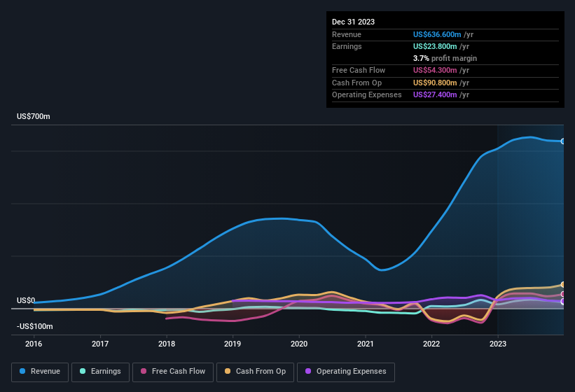The height and width of the screenshot is (392, 575).
Task: Click the Earnings row label in tooltip
Action: tap(347, 46)
